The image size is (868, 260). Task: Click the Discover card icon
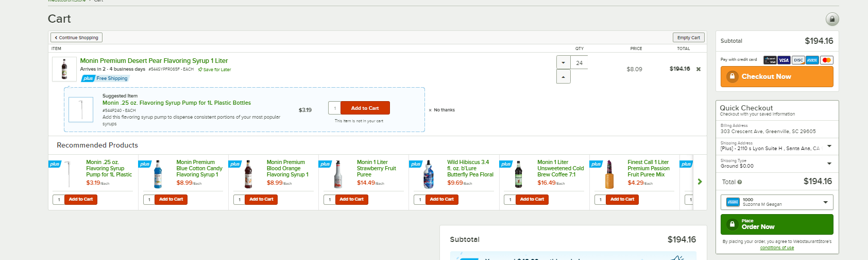tap(798, 60)
